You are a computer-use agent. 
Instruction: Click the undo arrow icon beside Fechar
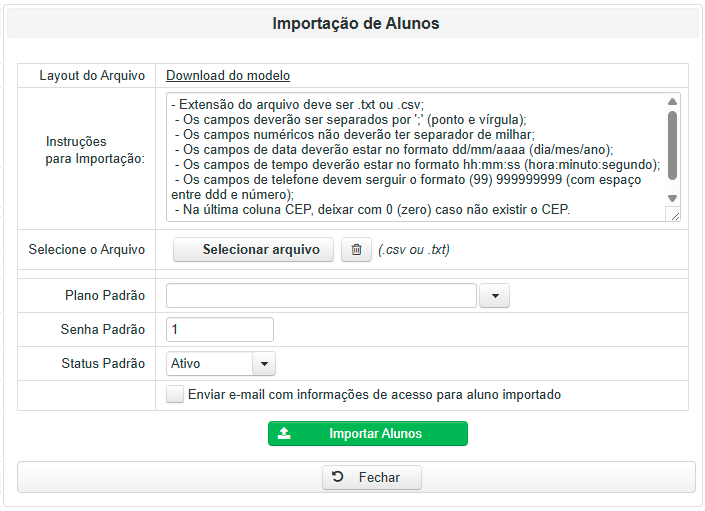pos(338,477)
